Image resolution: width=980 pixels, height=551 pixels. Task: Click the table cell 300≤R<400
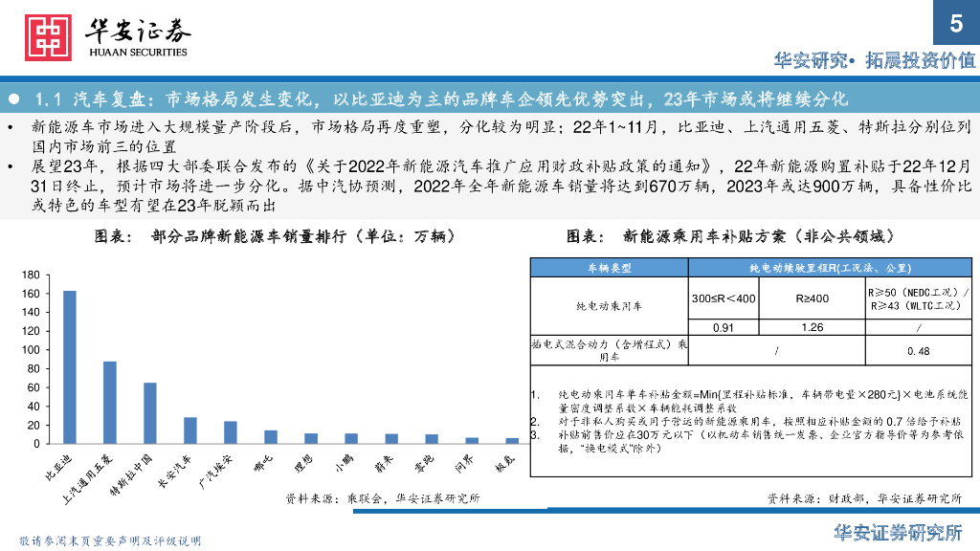tap(724, 298)
